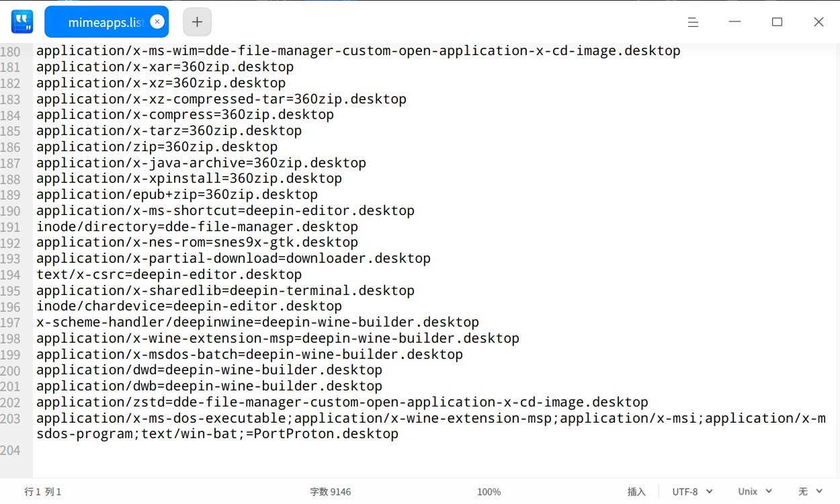Click the 行 1 列 1 cursor position
Screen dimensions: 840x504
pos(43,492)
